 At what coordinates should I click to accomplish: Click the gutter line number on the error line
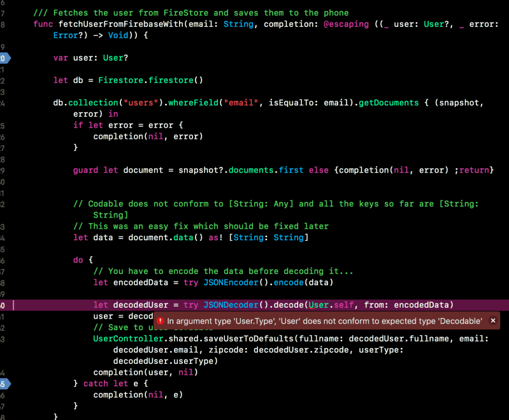click(x=3, y=305)
